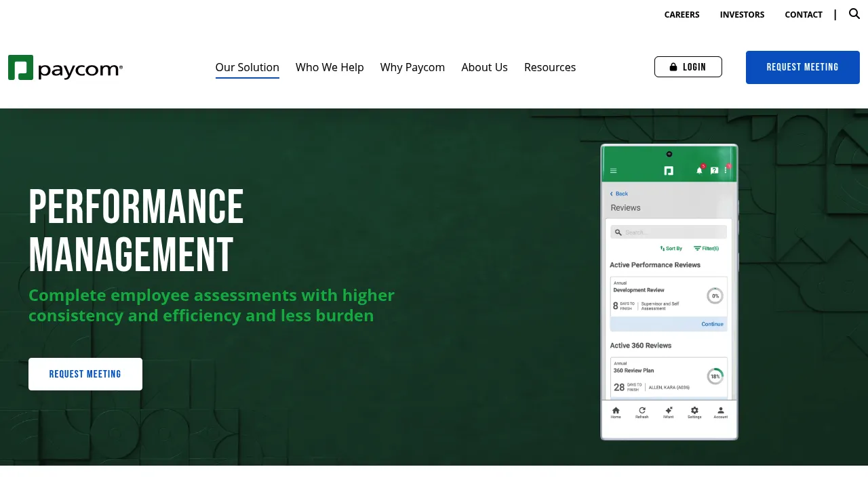Tap the hamburger menu in phone mockup

click(x=614, y=171)
